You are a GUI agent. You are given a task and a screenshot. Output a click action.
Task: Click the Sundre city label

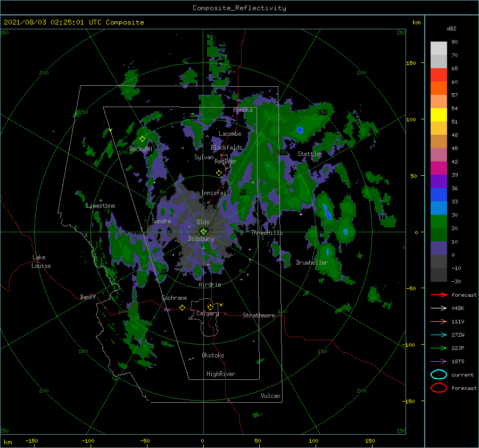click(161, 221)
